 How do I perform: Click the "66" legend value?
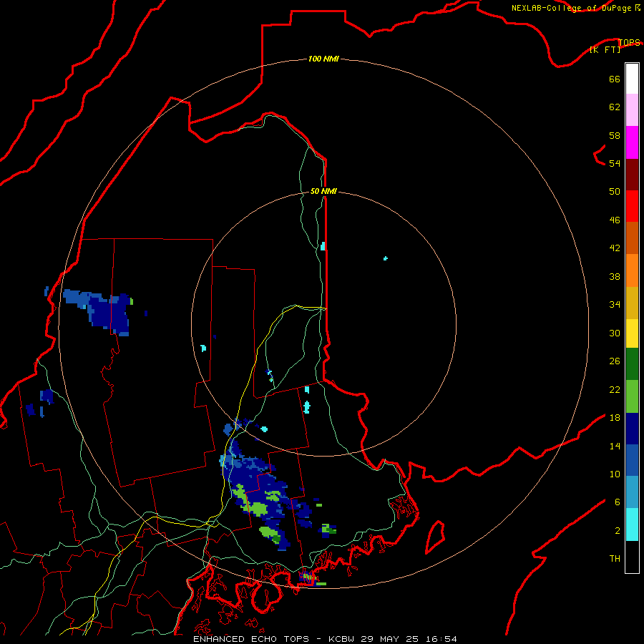pyautogui.click(x=615, y=79)
